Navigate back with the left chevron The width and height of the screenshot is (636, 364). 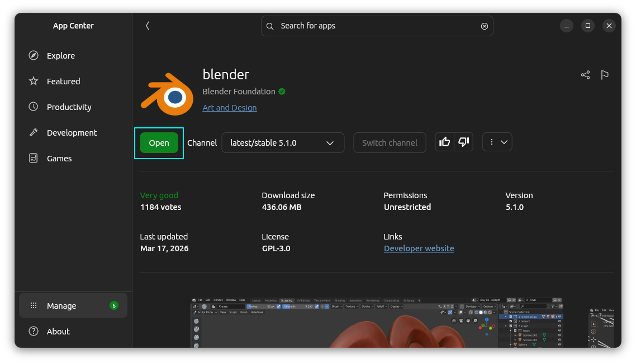(148, 26)
